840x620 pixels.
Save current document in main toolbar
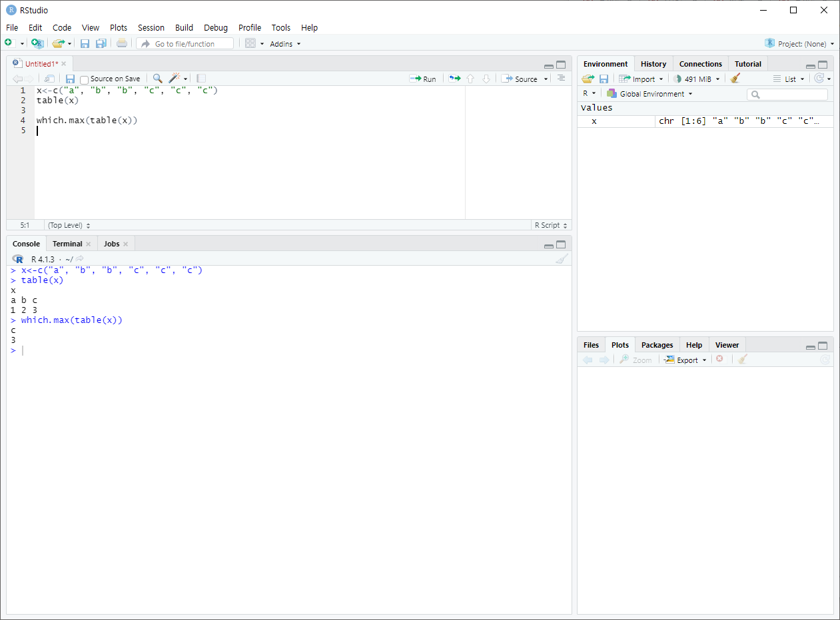click(x=85, y=43)
